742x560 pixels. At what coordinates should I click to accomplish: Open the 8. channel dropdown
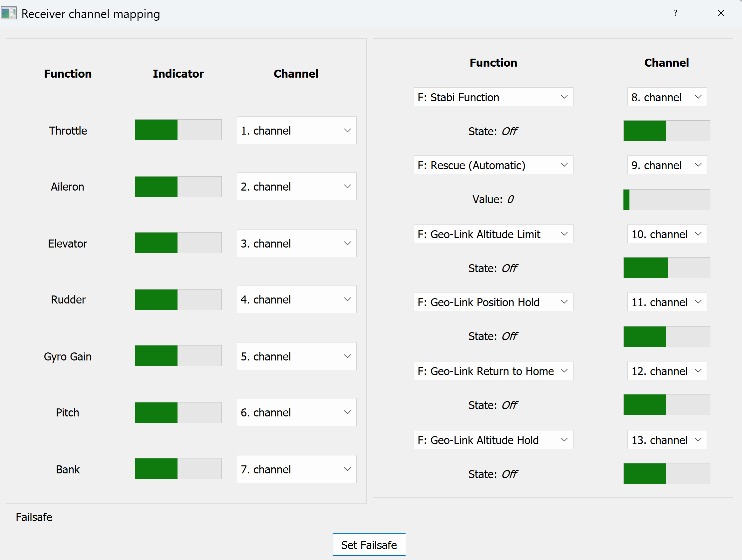click(x=666, y=97)
